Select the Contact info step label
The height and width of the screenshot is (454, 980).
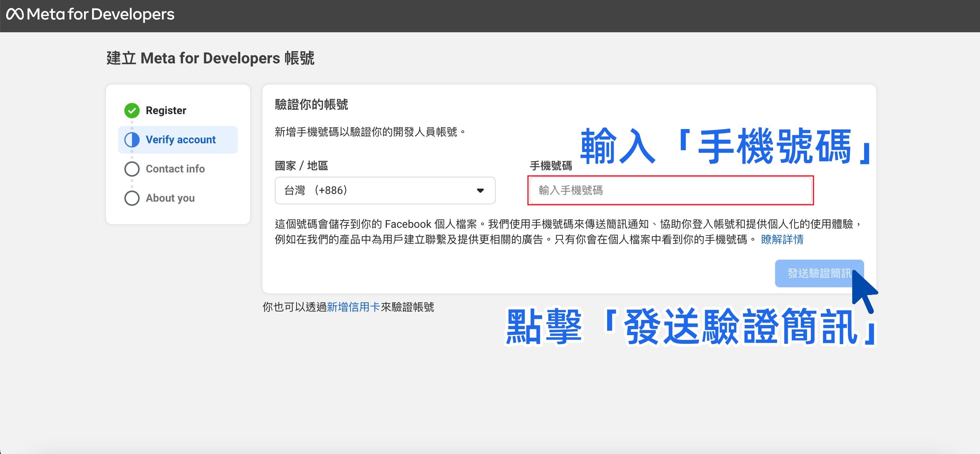coord(175,169)
